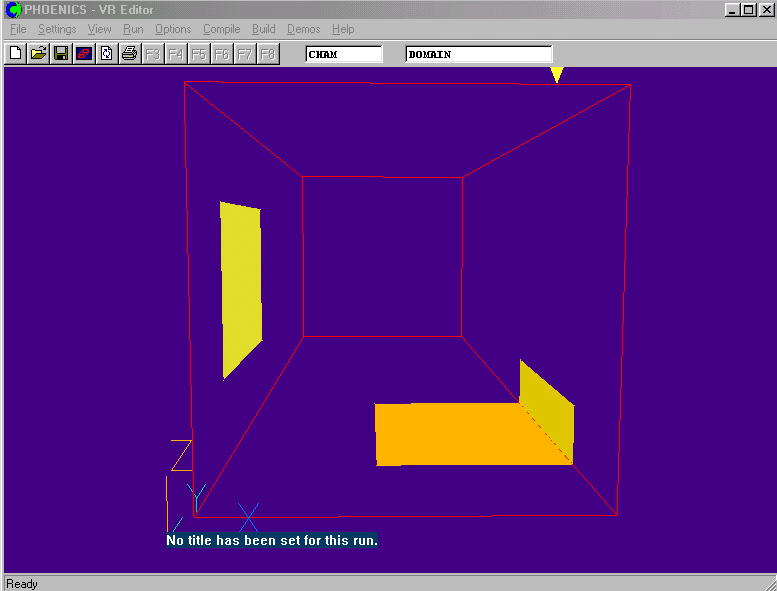The image size is (777, 591).
Task: Click the F7 toolbar button
Action: [244, 54]
